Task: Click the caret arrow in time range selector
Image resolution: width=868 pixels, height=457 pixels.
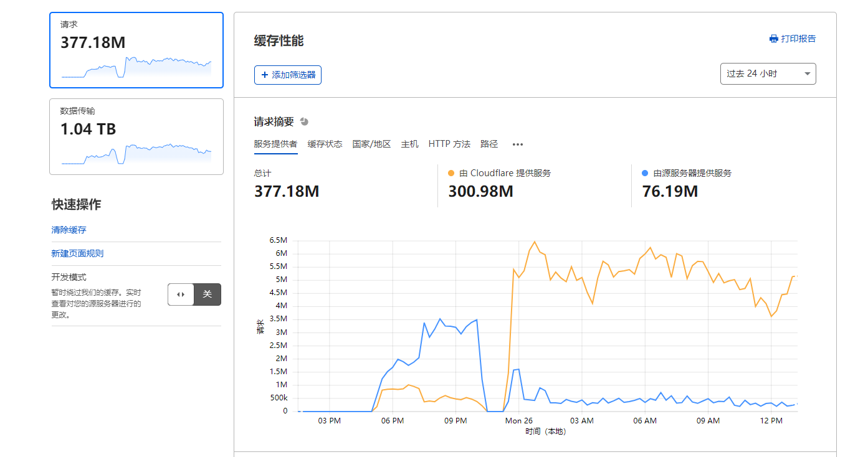Action: (x=807, y=73)
